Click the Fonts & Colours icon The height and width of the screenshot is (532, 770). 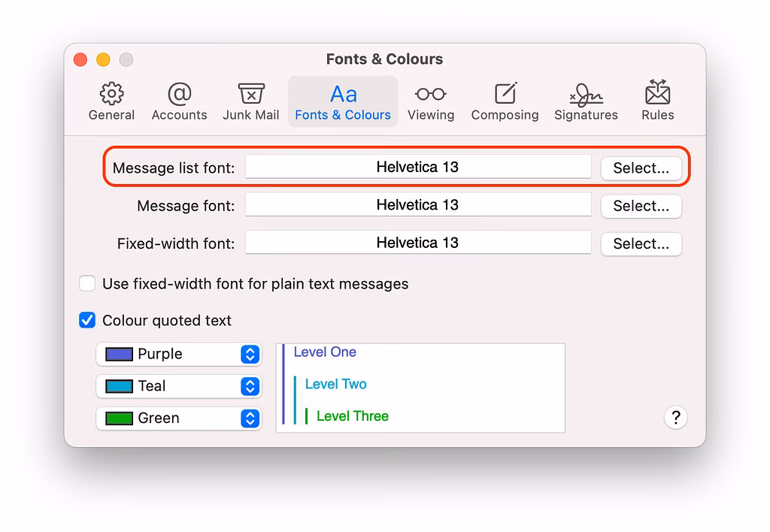click(343, 100)
